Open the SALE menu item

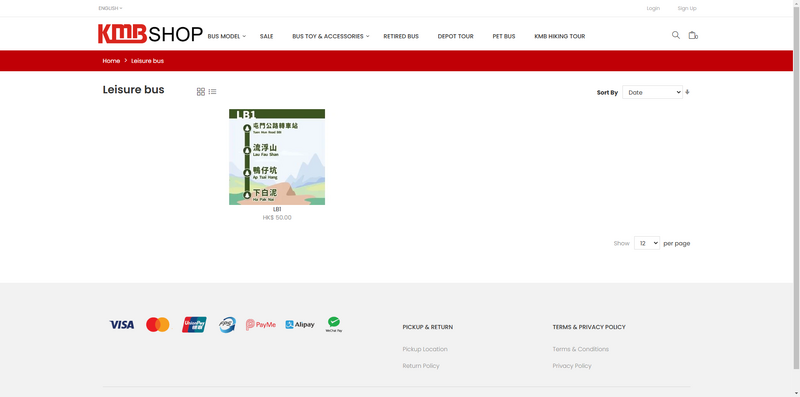coord(266,36)
